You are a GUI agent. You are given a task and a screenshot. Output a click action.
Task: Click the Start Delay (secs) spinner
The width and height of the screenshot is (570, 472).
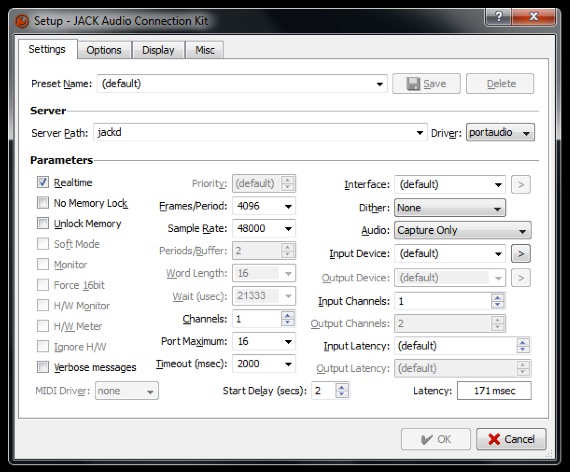coord(331,391)
